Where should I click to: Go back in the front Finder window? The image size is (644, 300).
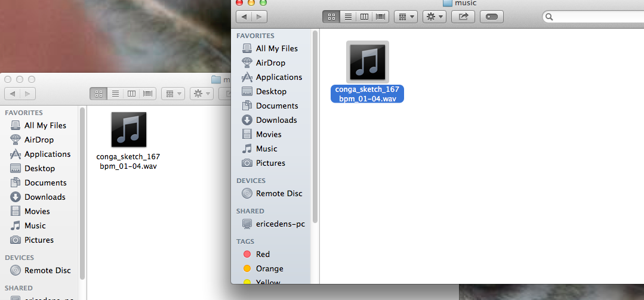point(244,17)
